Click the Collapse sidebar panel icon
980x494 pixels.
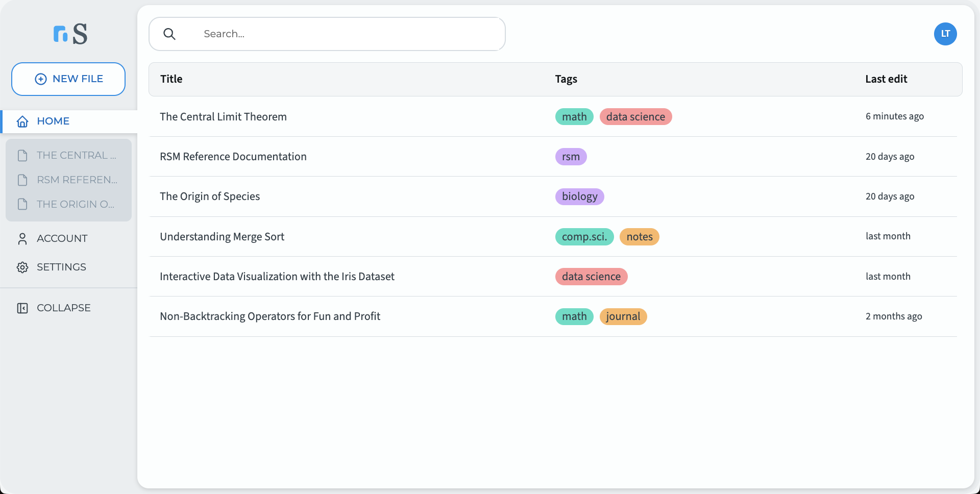point(22,308)
